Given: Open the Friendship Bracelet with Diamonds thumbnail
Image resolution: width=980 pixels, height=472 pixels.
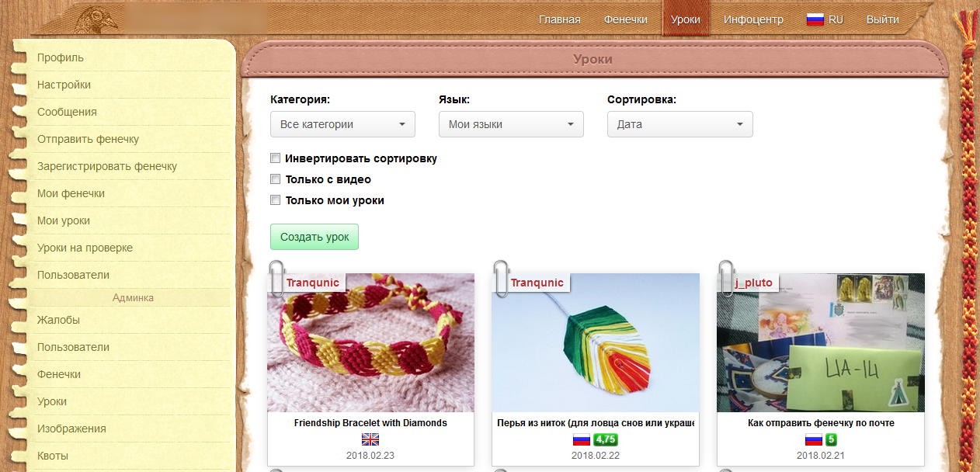Looking at the screenshot, I should [370, 343].
